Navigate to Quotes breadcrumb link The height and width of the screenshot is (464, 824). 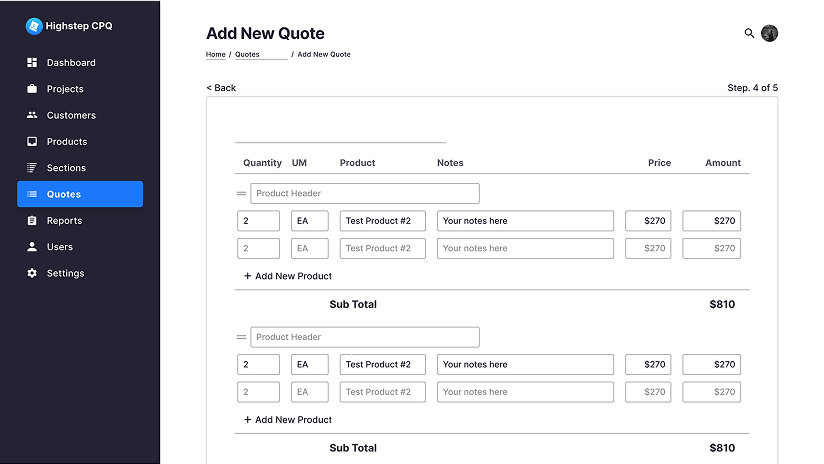[247, 55]
